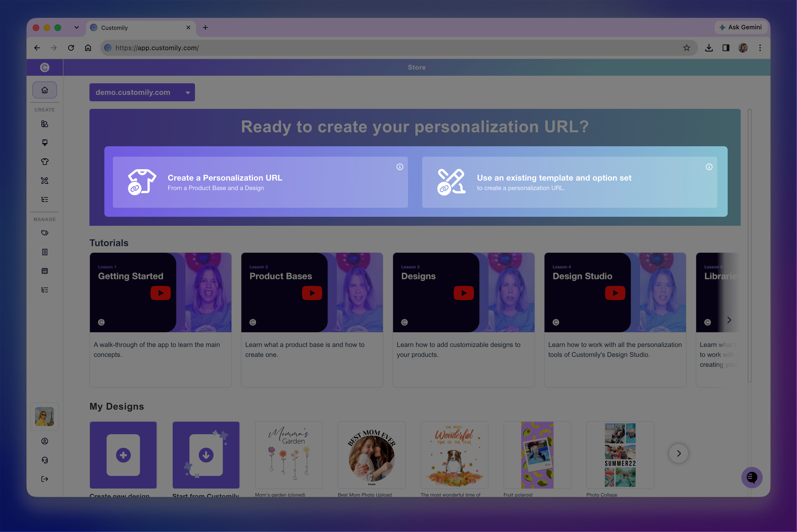The width and height of the screenshot is (797, 532).
Task: Open the list icon under CREATE
Action: (44, 199)
